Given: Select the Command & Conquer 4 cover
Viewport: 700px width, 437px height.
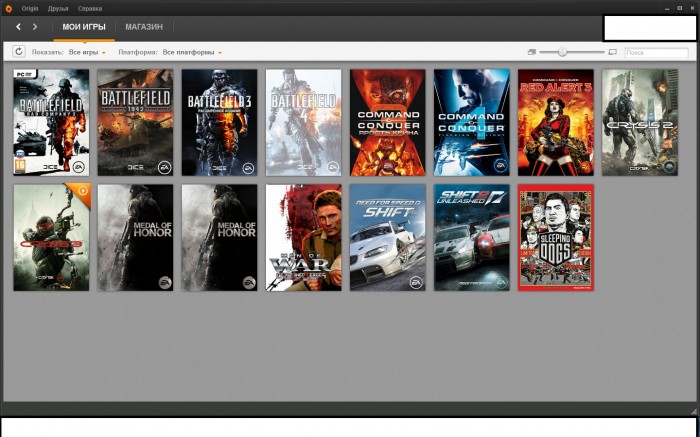Looking at the screenshot, I should point(471,122).
